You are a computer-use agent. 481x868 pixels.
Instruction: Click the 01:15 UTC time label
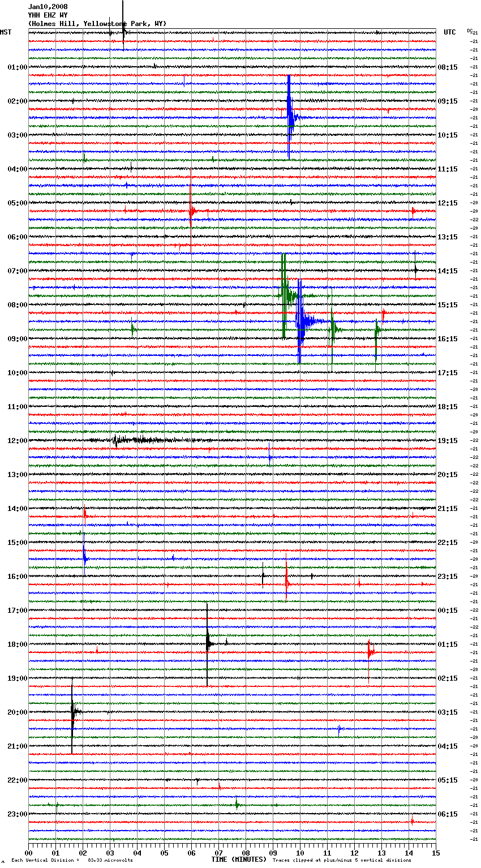448,644
